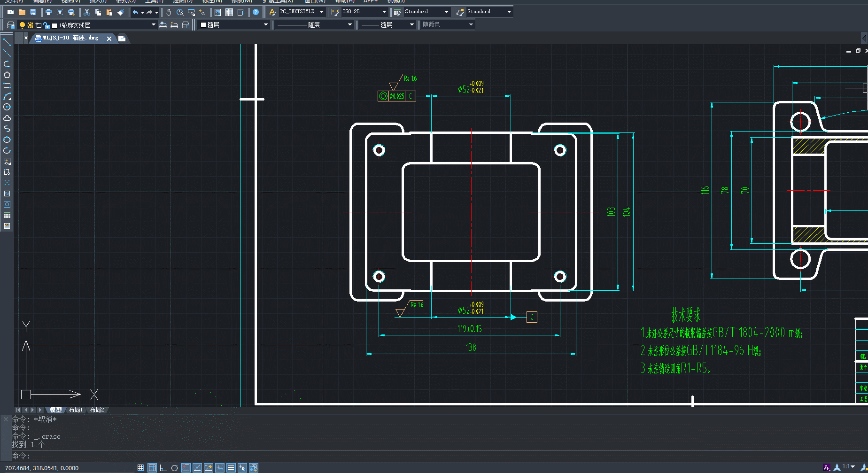Toggle Polar Tracking in status bar
The height and width of the screenshot is (473, 868).
tap(174, 468)
